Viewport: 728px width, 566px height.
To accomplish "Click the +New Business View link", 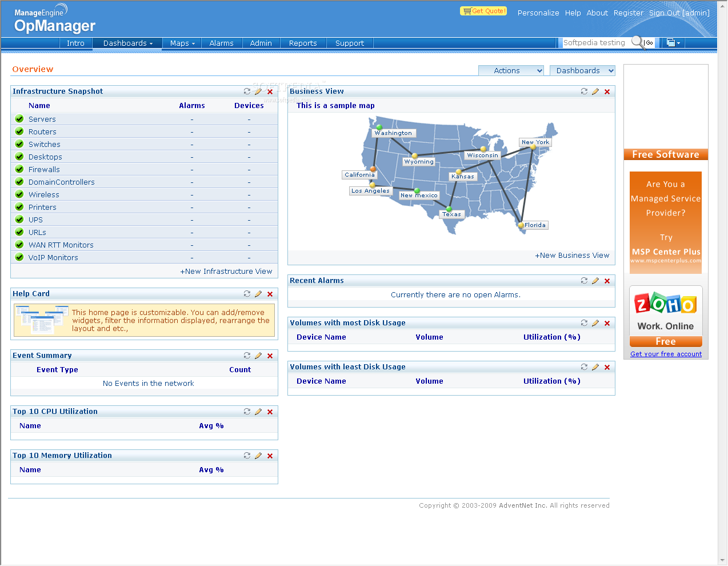I will coord(572,256).
